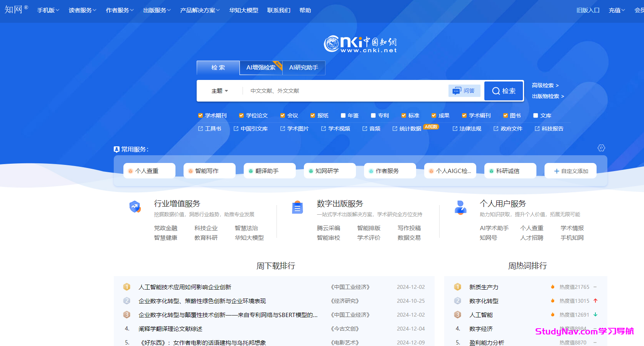Screen dimensions: 644x346
Task: Click the CNKI logo at top center
Action: click(361, 44)
